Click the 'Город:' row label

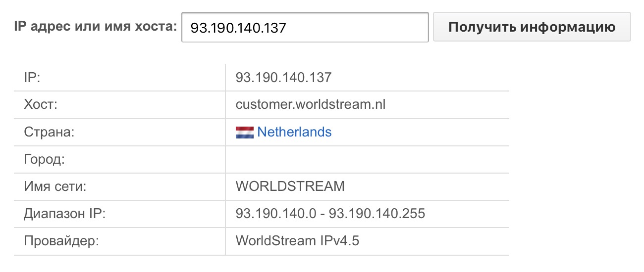coord(45,159)
